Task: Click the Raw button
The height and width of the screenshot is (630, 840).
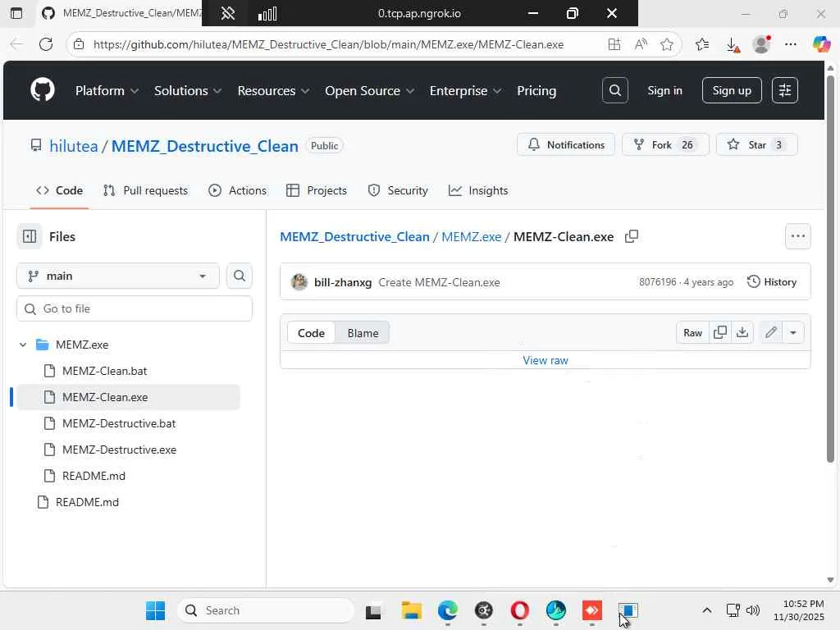Action: click(x=692, y=333)
